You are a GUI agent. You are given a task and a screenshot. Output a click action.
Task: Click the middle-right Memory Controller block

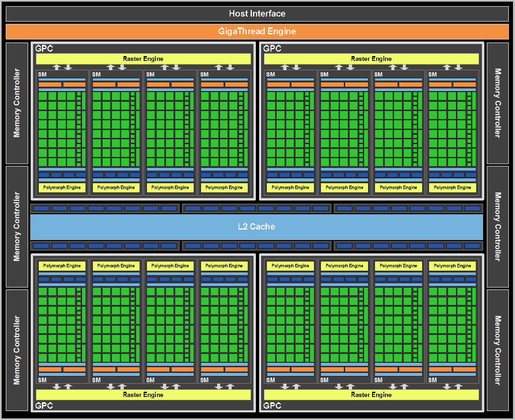[498, 226]
